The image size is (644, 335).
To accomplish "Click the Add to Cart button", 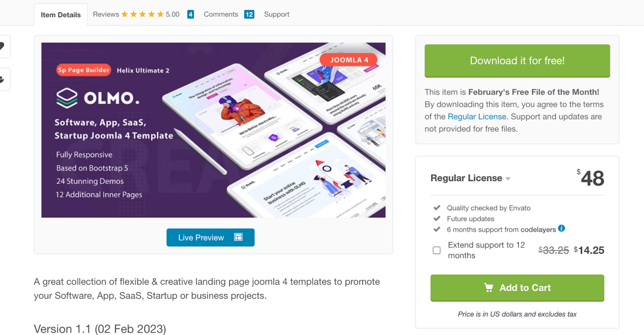I will pos(517,288).
